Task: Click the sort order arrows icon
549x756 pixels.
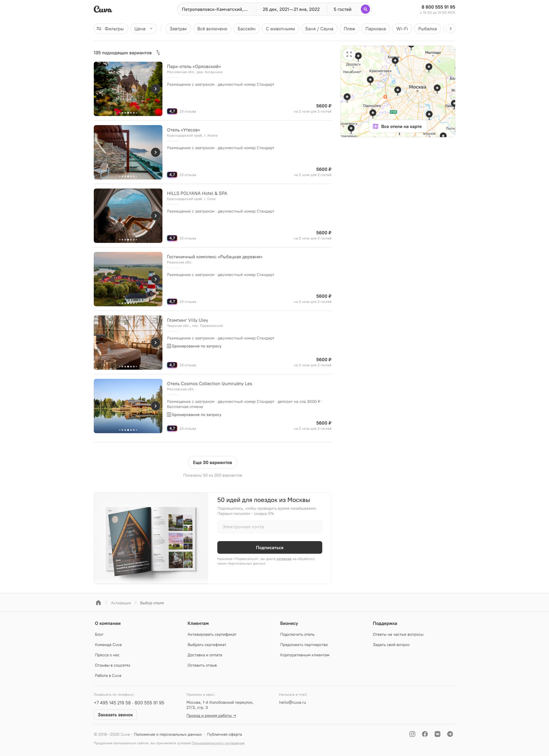Action: point(158,53)
